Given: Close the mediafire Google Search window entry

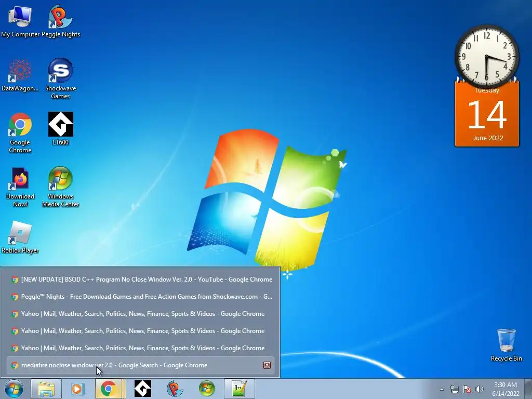Looking at the screenshot, I should [267, 365].
